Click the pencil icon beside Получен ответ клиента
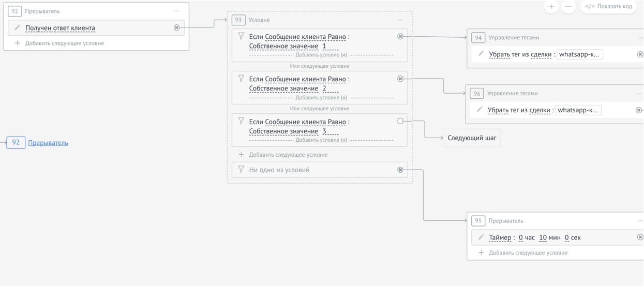The image size is (644, 286). click(x=17, y=28)
